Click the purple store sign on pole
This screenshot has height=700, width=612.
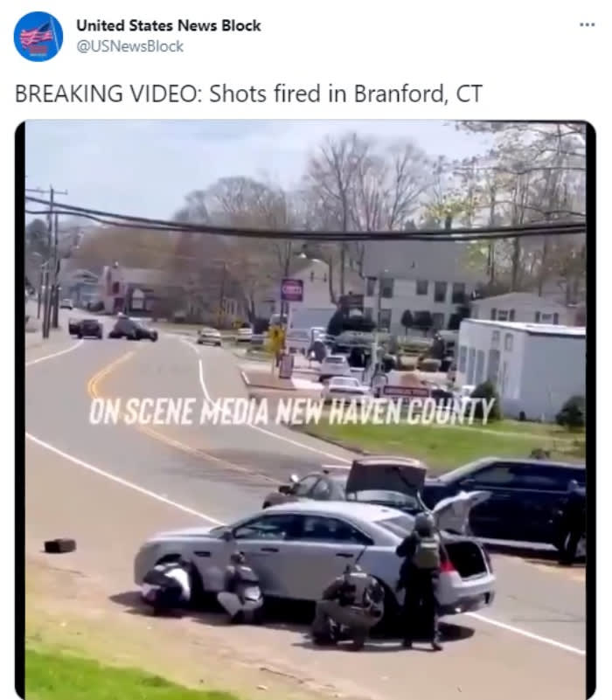[x=292, y=290]
